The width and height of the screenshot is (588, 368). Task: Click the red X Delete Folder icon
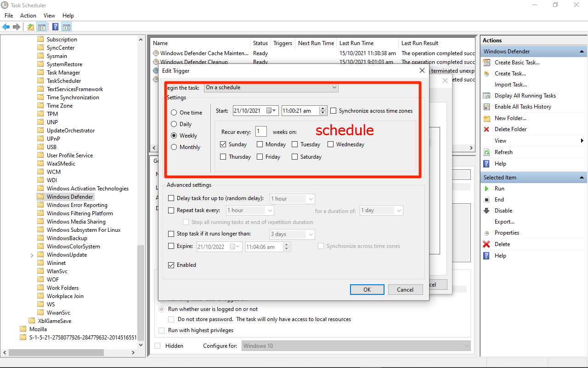[x=486, y=129]
